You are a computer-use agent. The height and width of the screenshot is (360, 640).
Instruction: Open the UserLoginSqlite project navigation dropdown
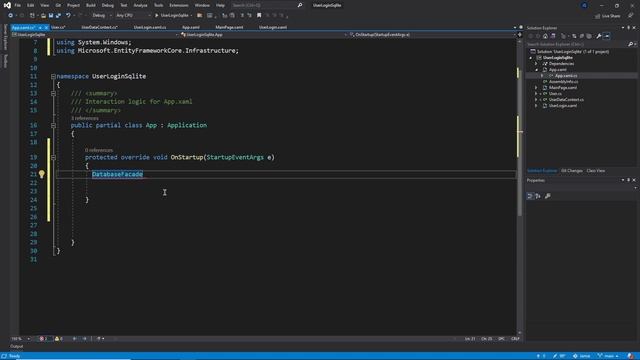(95, 35)
